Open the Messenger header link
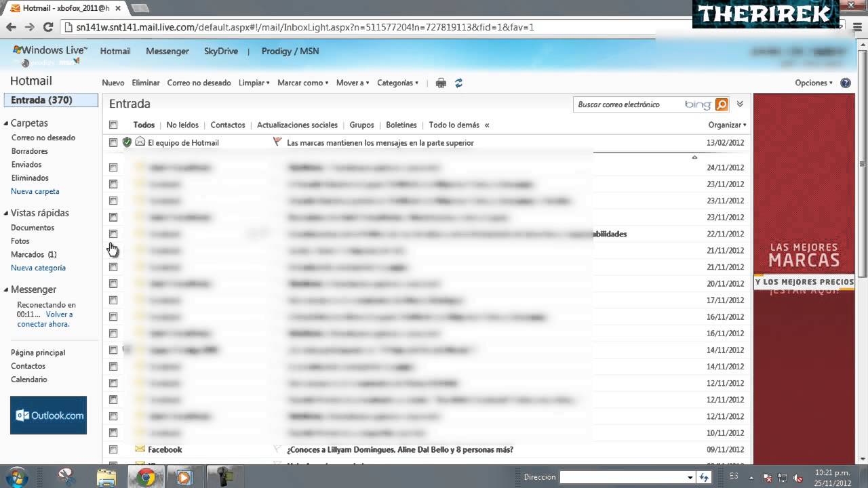Viewport: 868px width, 488px height. click(167, 51)
